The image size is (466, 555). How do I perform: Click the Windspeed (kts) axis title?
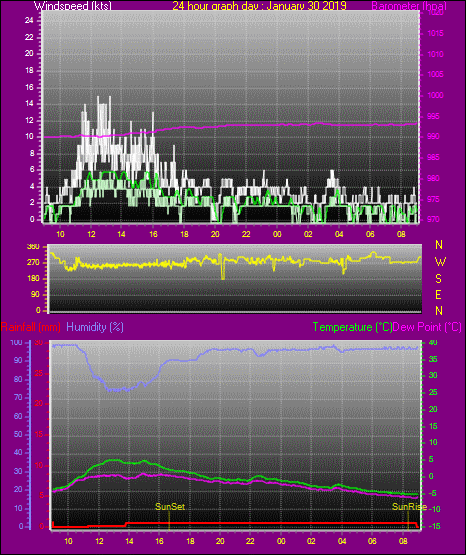pos(73,6)
